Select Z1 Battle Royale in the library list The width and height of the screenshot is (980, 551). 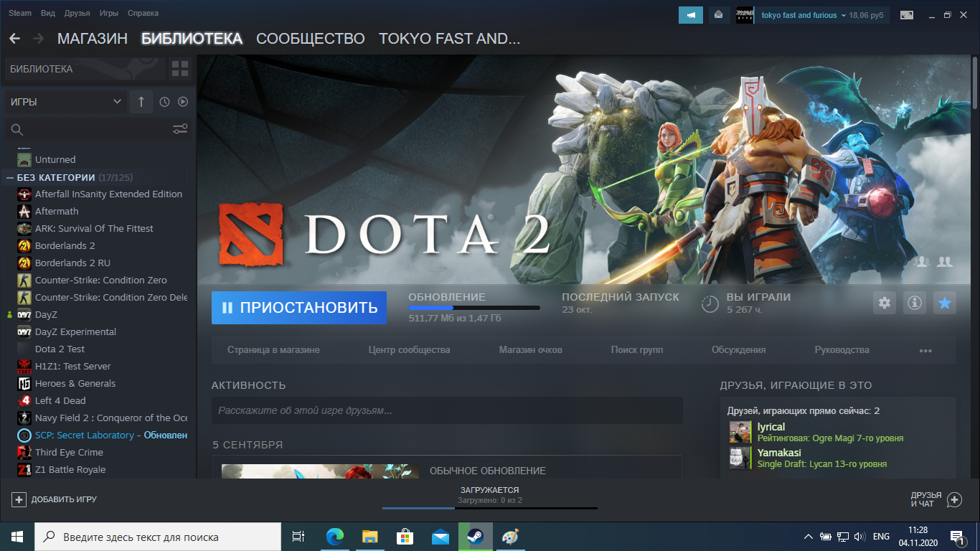click(x=70, y=469)
